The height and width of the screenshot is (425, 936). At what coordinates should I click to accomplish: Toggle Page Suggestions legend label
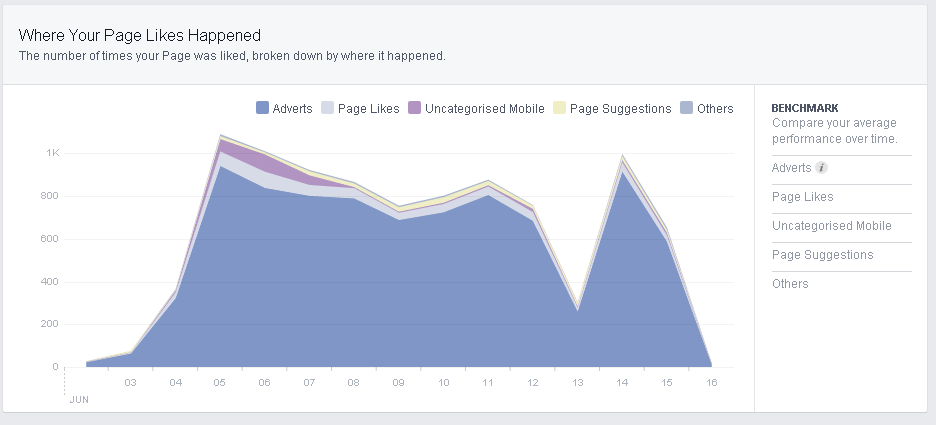(620, 109)
